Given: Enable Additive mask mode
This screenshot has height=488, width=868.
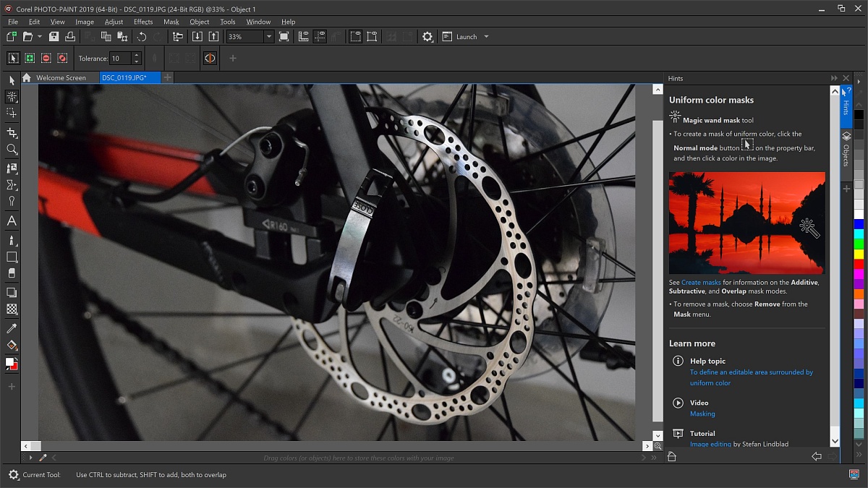Looking at the screenshot, I should coord(30,59).
